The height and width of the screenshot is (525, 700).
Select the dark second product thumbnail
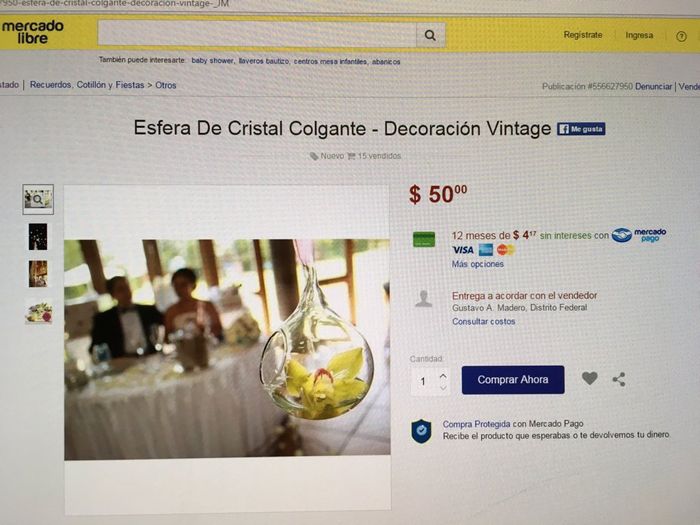[x=38, y=237]
